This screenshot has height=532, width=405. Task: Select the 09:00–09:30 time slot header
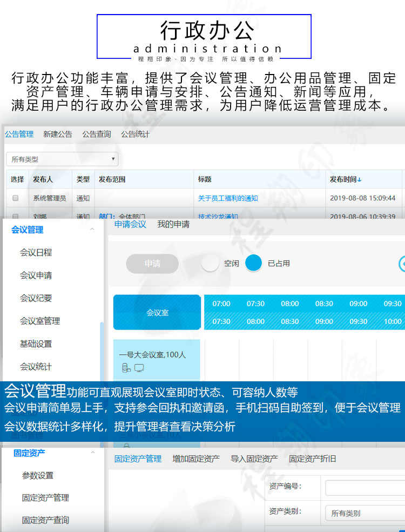point(358,312)
